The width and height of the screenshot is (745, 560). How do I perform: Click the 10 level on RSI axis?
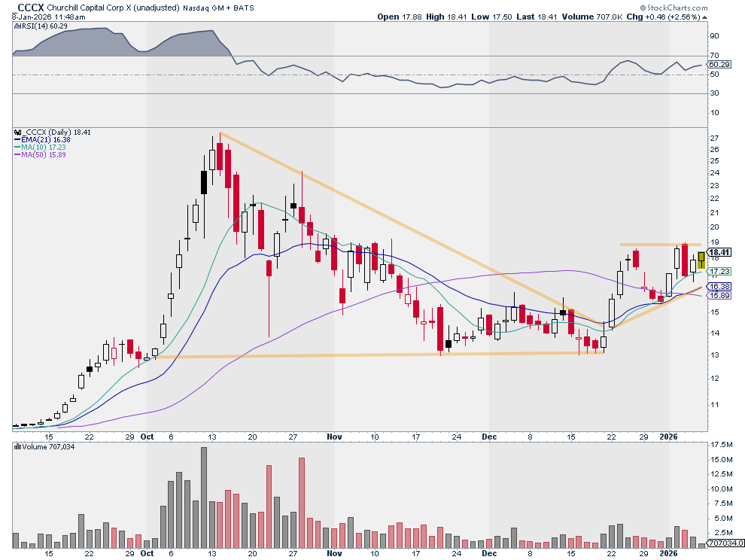click(714, 113)
